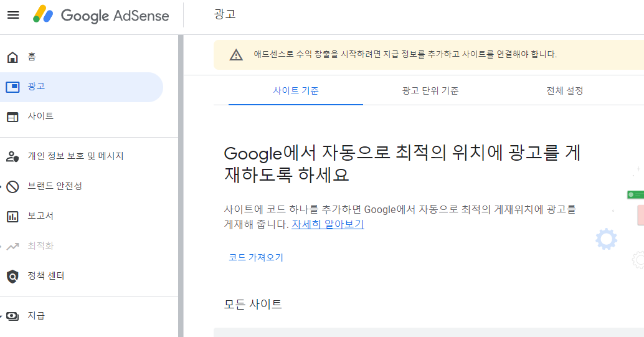Click the 모든 사이트 heading
The height and width of the screenshot is (337, 644).
(x=253, y=305)
